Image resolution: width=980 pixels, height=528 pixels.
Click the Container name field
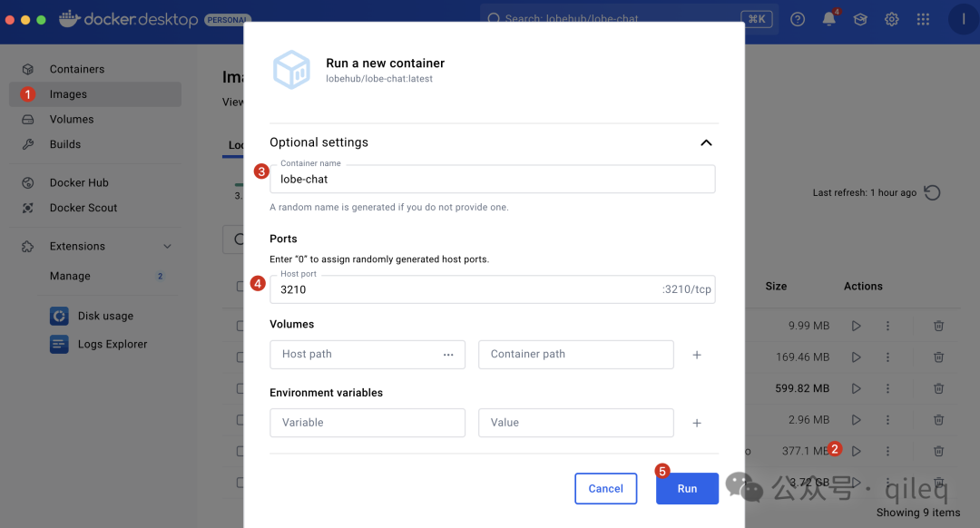pyautogui.click(x=493, y=180)
